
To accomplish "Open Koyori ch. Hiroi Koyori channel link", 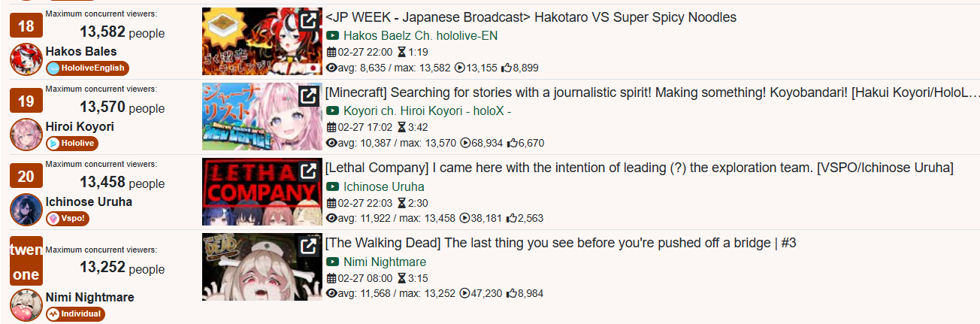I will click(427, 111).
